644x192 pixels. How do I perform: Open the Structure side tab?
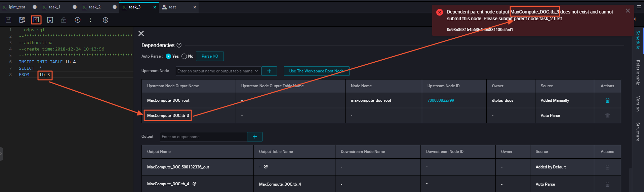click(x=638, y=132)
